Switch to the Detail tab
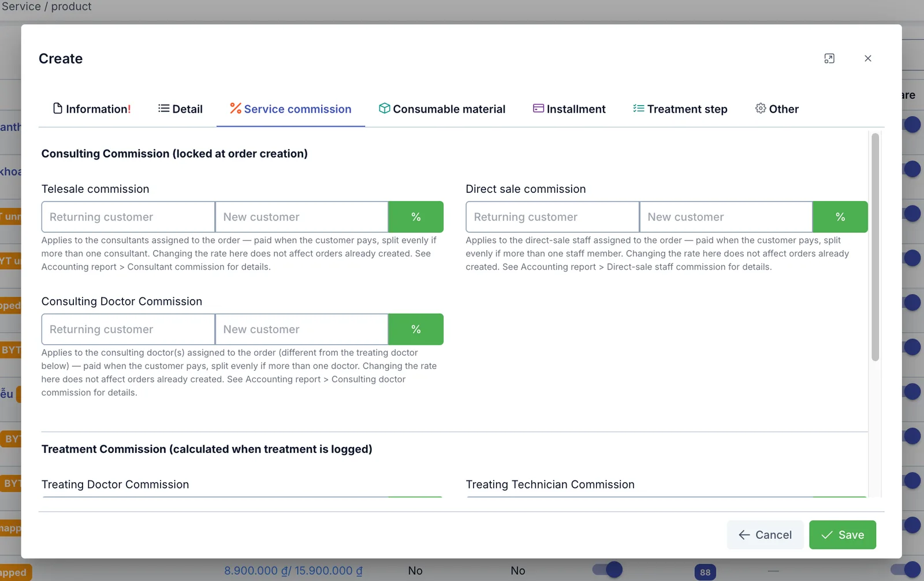The height and width of the screenshot is (581, 924). click(x=180, y=109)
